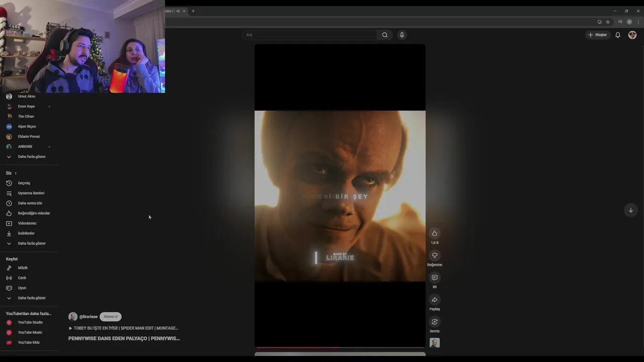The width and height of the screenshot is (644, 362).
Task: Click the sound thumbnail below Remix
Action: (x=435, y=343)
